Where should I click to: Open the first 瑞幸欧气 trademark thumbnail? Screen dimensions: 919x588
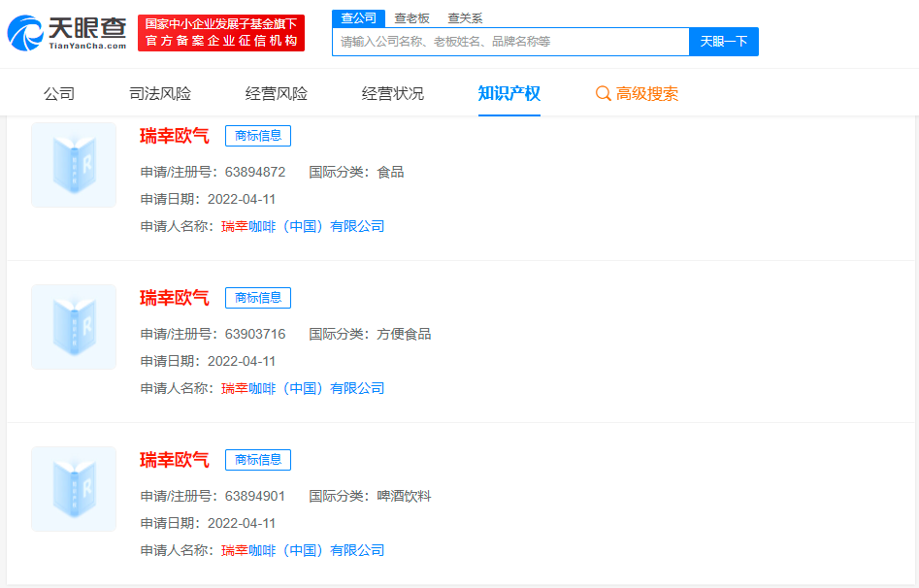(74, 165)
